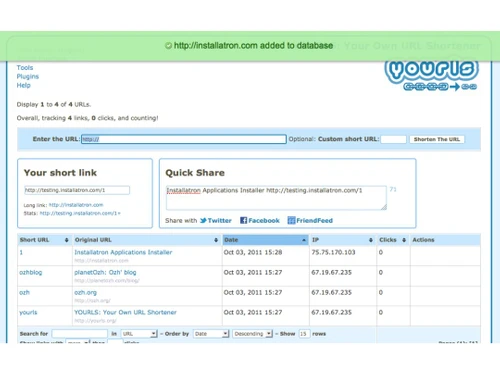This screenshot has width=500, height=375.
Task: Open the Plugins page link
Action: tap(28, 77)
